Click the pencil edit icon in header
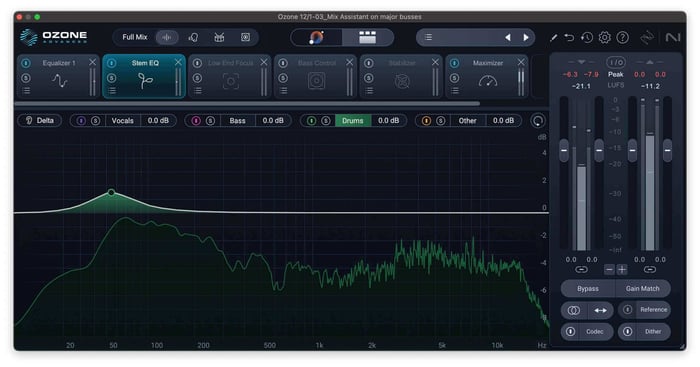 (554, 38)
